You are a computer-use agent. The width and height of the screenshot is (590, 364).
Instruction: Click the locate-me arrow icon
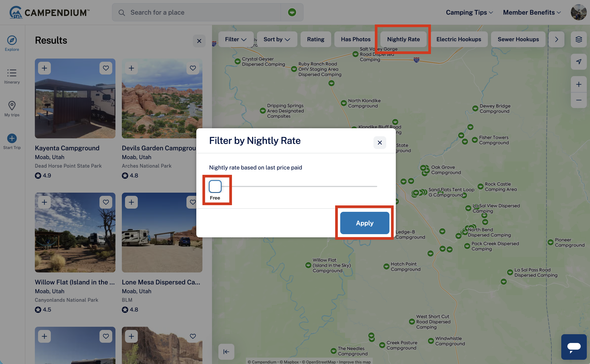pos(579,62)
